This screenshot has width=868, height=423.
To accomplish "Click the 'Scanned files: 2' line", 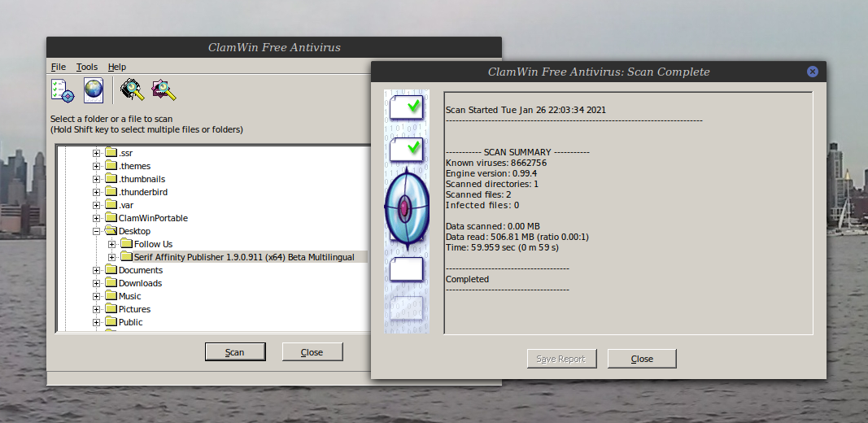I will click(x=478, y=194).
